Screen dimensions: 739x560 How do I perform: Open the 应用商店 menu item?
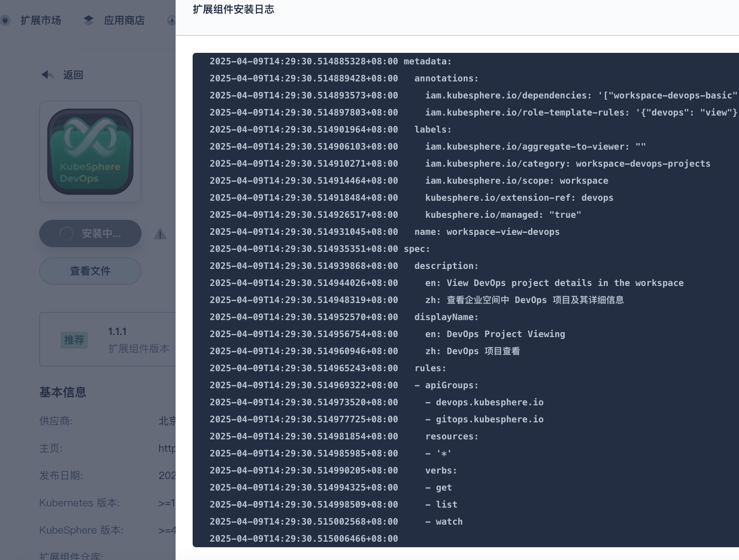tap(124, 20)
